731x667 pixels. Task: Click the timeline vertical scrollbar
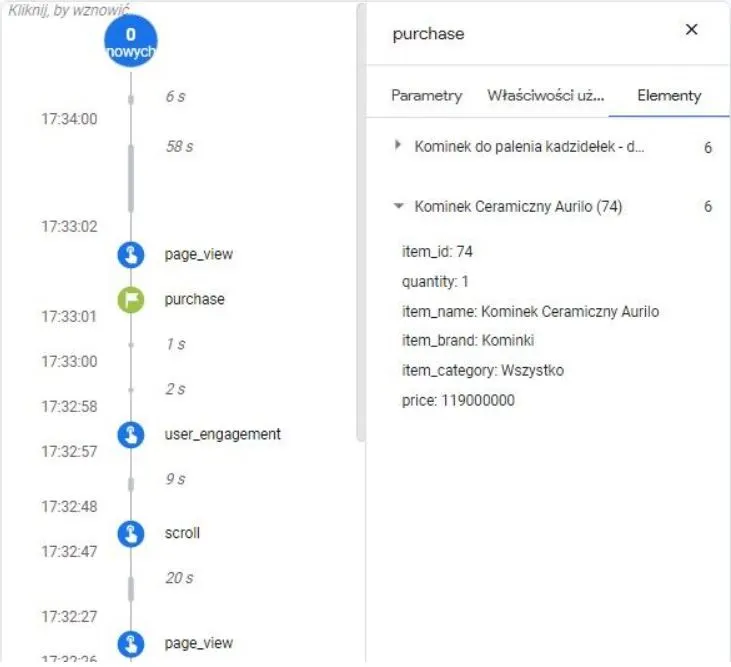tap(361, 224)
